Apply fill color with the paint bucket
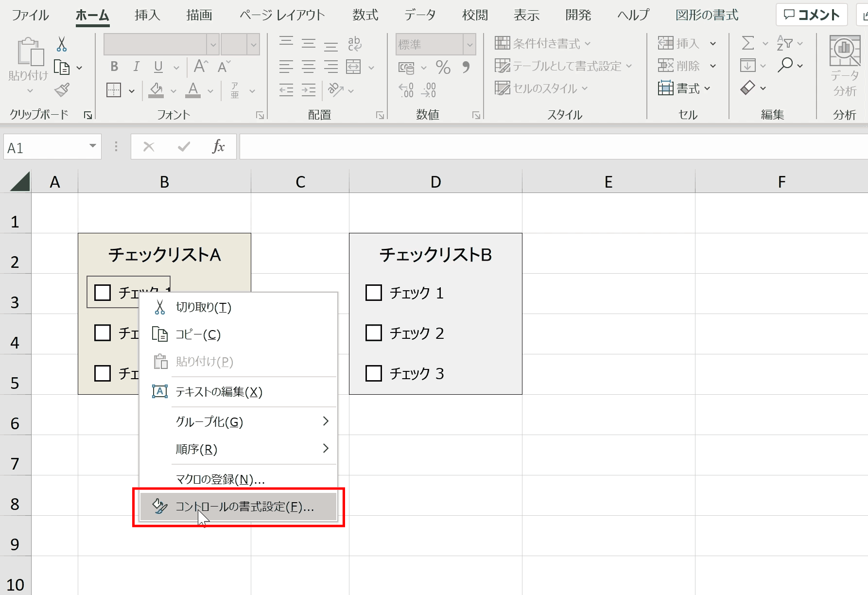Image resolution: width=868 pixels, height=595 pixels. tap(156, 90)
